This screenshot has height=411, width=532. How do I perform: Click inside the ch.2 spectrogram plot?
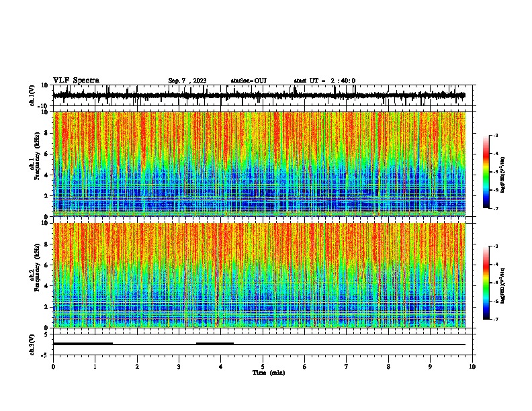click(x=259, y=275)
